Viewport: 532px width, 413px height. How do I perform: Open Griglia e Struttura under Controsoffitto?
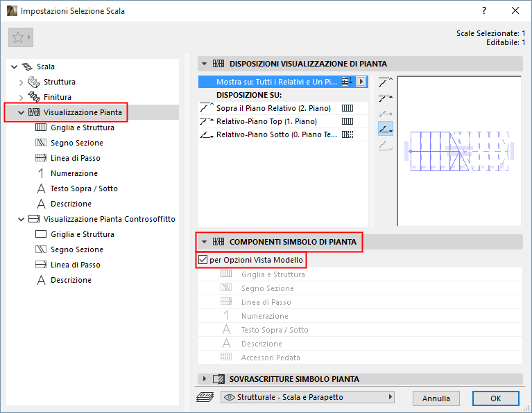(x=83, y=234)
